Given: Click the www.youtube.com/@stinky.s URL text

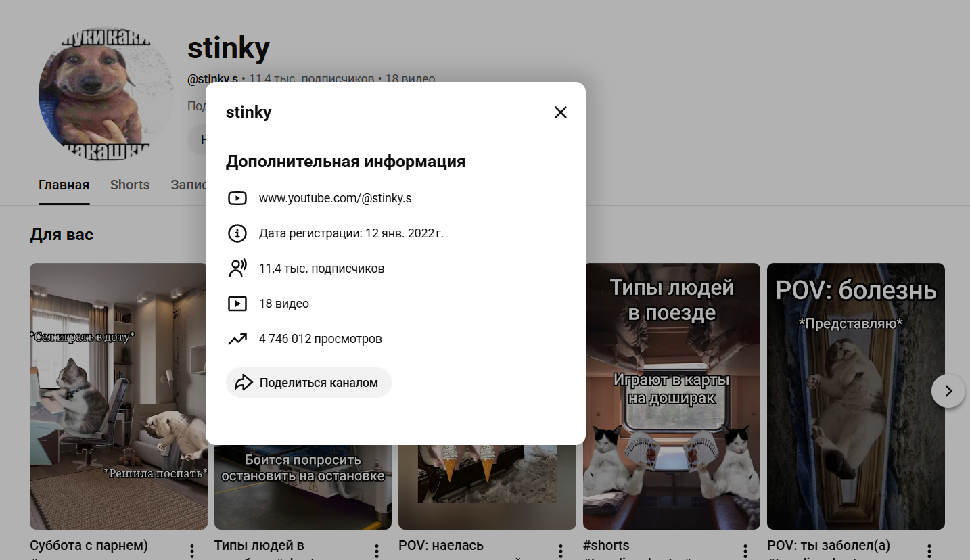Looking at the screenshot, I should [336, 198].
